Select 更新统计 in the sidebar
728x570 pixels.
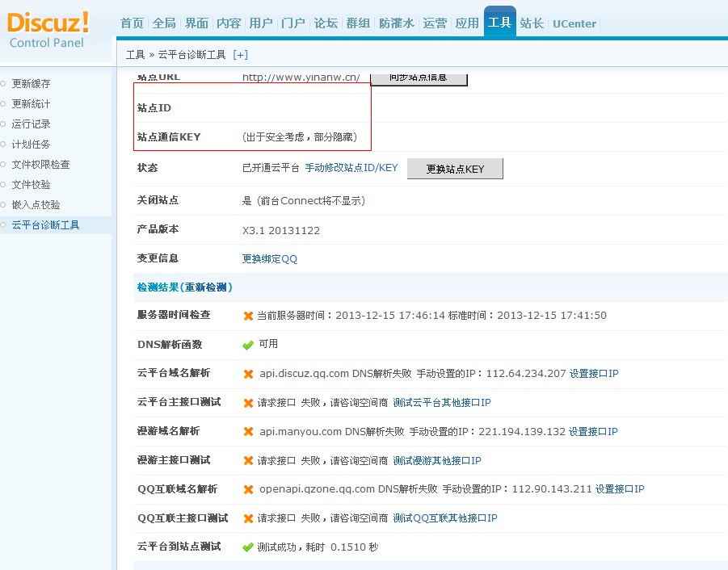(x=31, y=104)
